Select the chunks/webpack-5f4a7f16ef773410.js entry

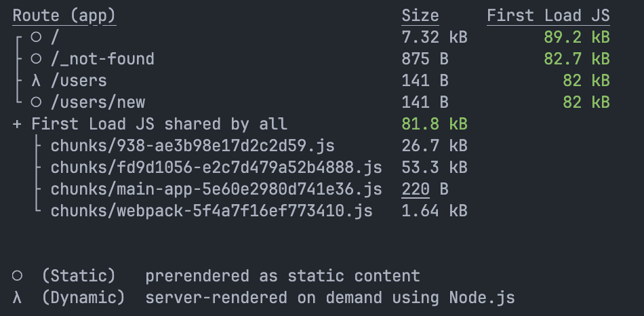212,211
